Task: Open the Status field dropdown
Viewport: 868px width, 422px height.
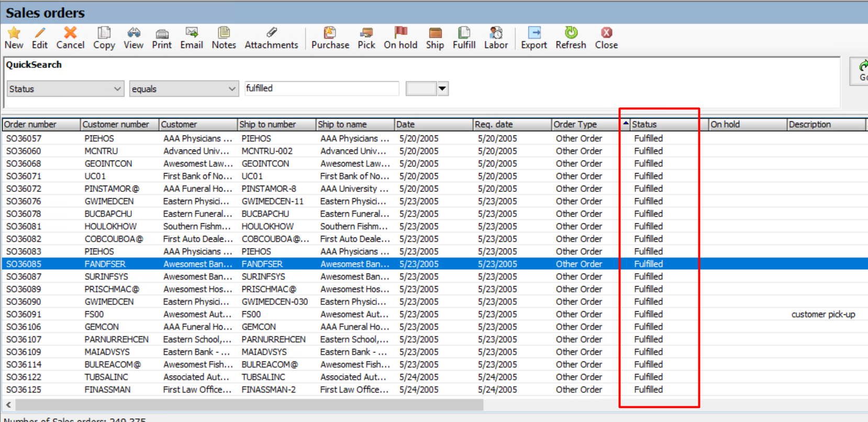Action: point(65,89)
